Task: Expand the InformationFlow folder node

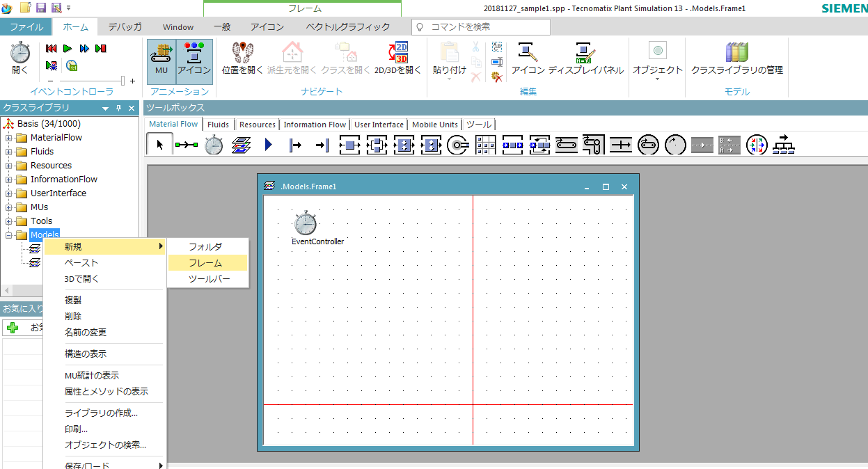Action: (8, 179)
